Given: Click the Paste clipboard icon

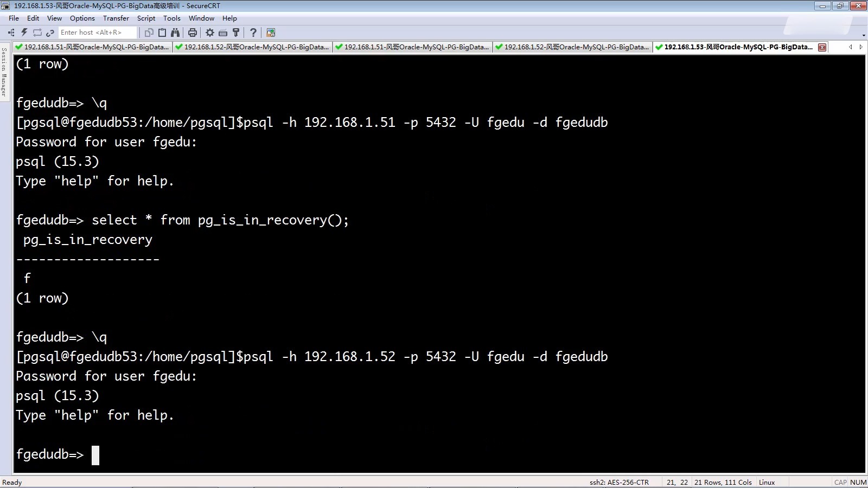Looking at the screenshot, I should coord(162,33).
